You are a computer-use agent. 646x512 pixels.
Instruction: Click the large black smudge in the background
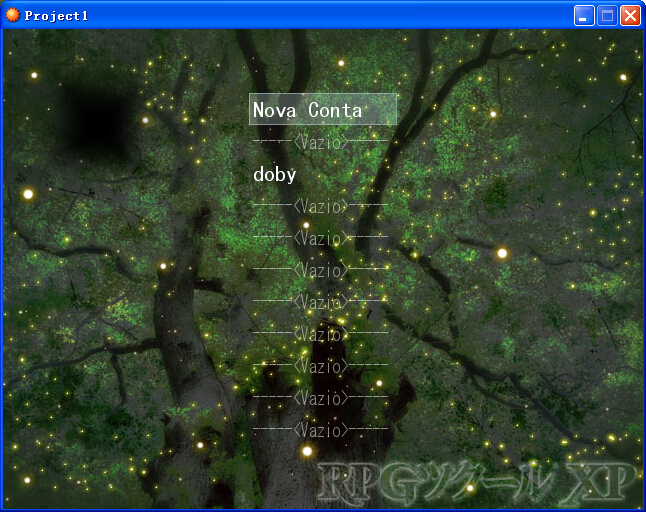tap(101, 119)
